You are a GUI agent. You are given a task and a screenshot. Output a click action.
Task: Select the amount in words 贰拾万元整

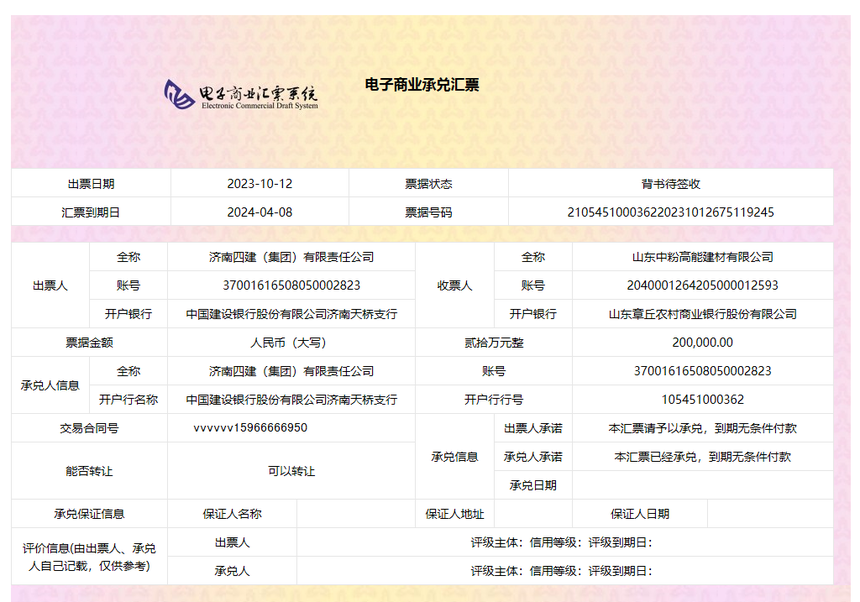(x=494, y=342)
